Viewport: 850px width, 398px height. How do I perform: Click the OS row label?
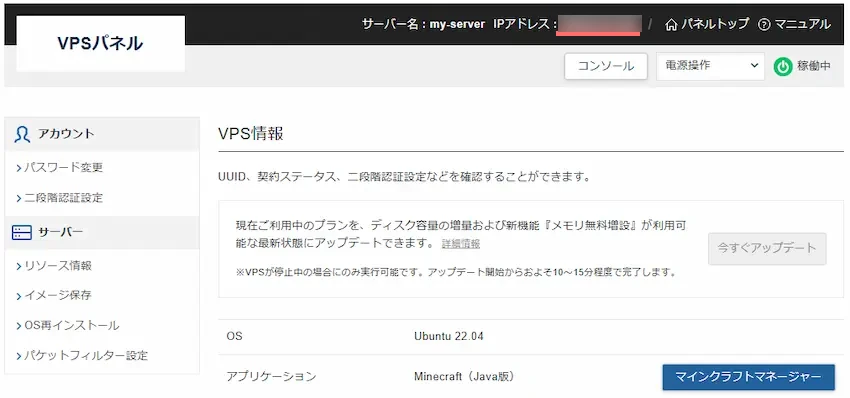coord(234,336)
